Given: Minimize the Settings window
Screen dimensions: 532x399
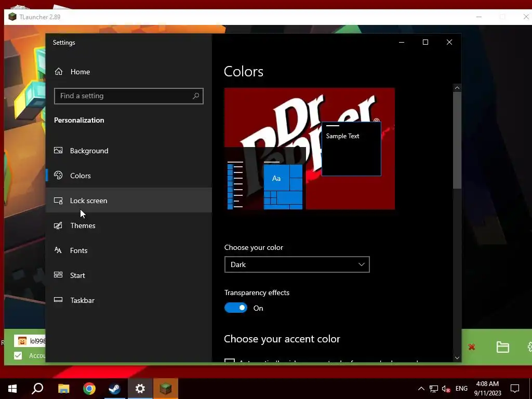Looking at the screenshot, I should pyautogui.click(x=402, y=42).
